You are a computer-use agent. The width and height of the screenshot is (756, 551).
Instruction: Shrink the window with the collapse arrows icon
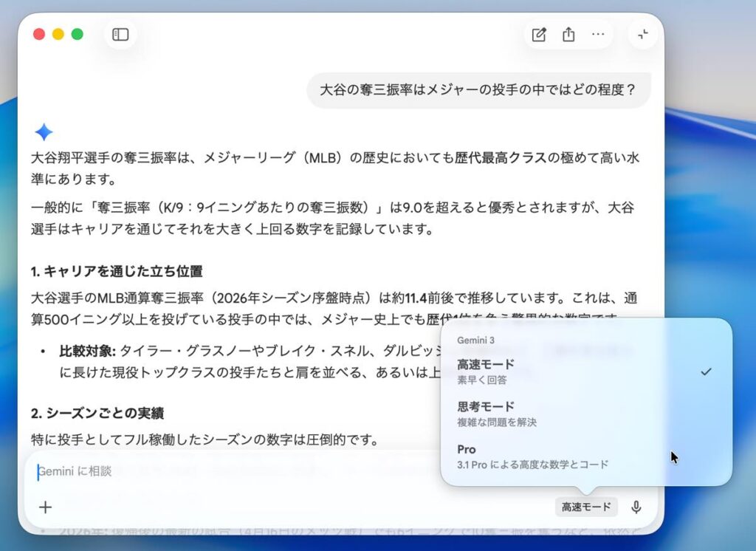pos(643,35)
